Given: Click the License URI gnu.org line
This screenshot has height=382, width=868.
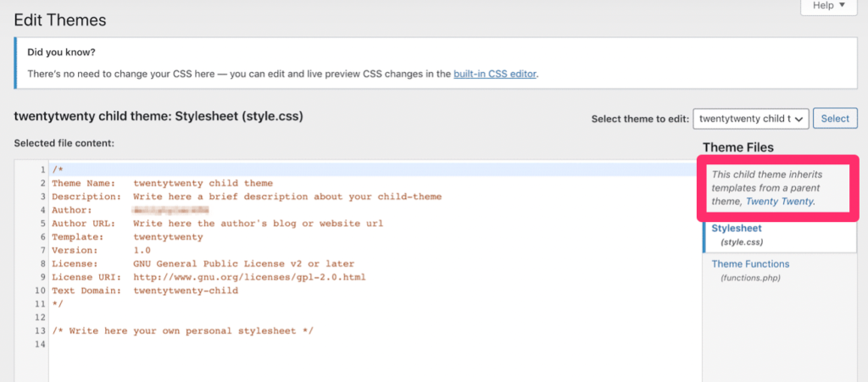Looking at the screenshot, I should pyautogui.click(x=209, y=277).
